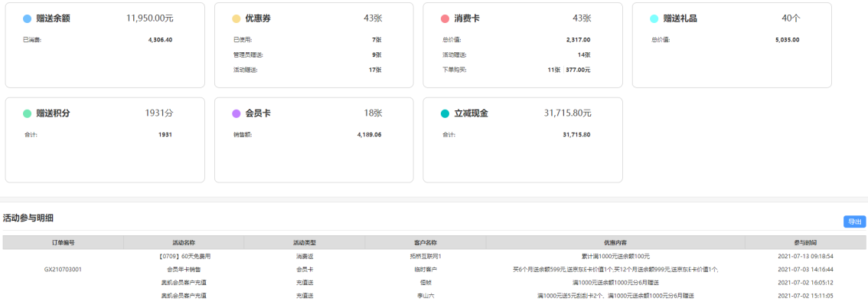Select the 客户名称 column header
Viewport: 868px width, 302px height.
[426, 243]
